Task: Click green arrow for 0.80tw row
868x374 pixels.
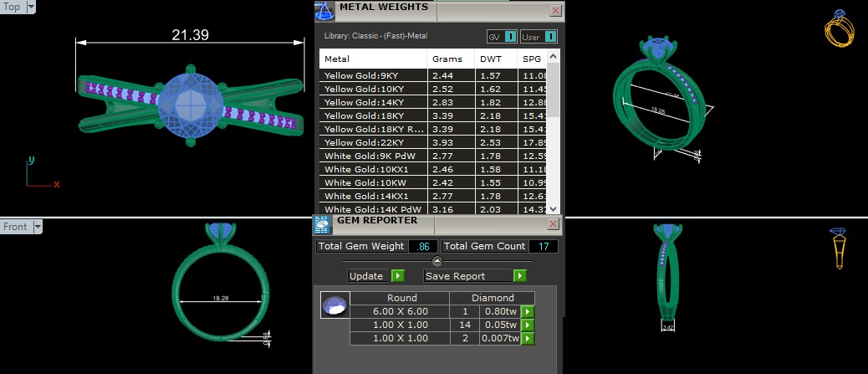Action: pyautogui.click(x=528, y=312)
